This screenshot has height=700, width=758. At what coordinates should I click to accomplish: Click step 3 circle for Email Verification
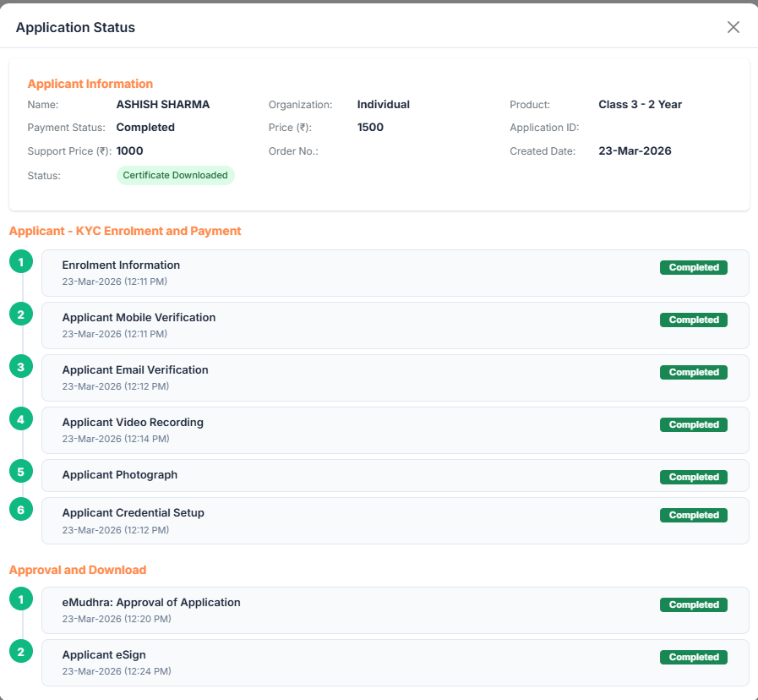pyautogui.click(x=21, y=367)
